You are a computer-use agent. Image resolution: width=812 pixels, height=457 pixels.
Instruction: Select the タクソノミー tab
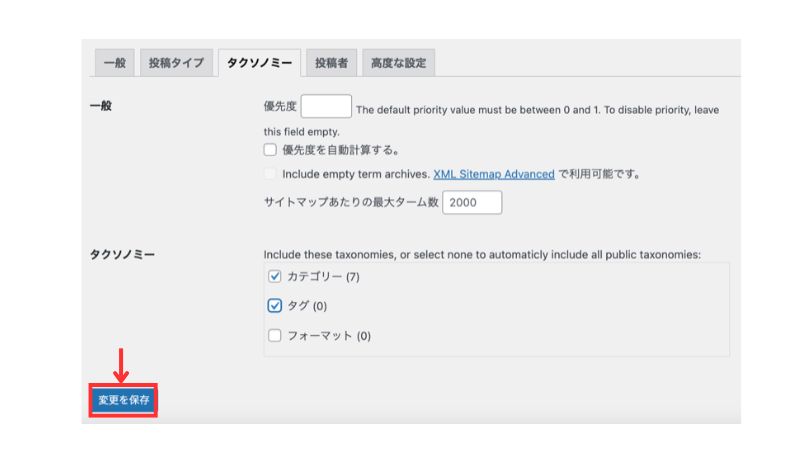click(x=259, y=63)
